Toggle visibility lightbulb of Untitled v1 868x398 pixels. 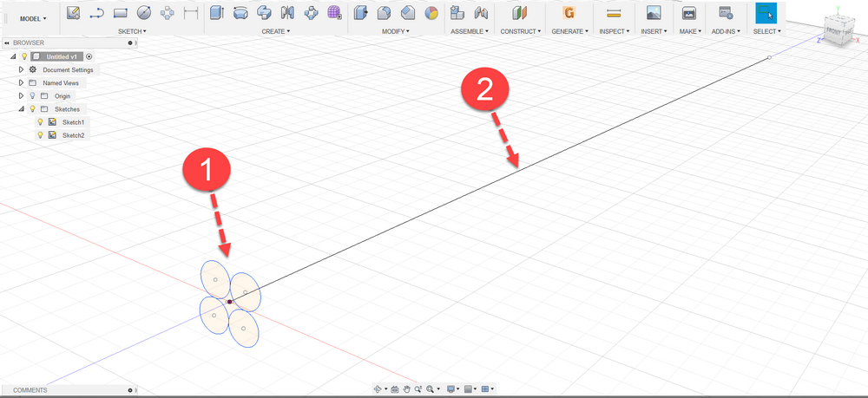coord(24,56)
